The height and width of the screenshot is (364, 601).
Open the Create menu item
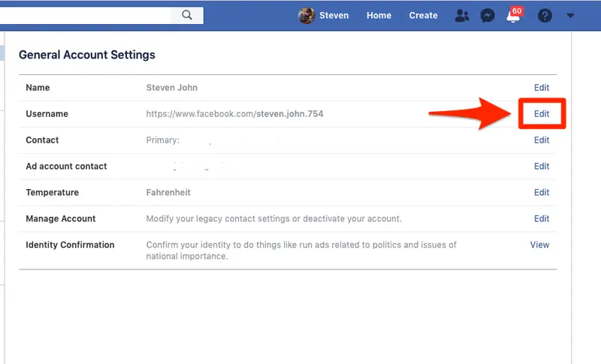click(423, 16)
